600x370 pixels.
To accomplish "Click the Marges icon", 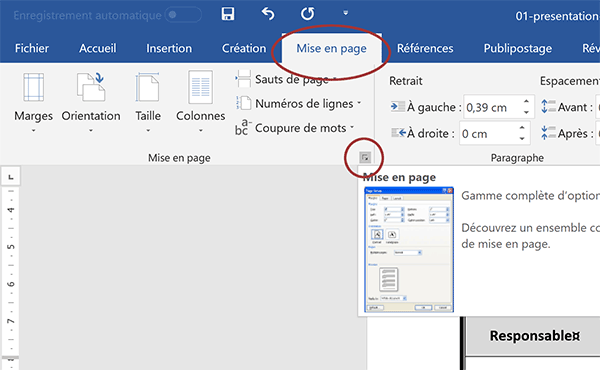I will click(33, 87).
